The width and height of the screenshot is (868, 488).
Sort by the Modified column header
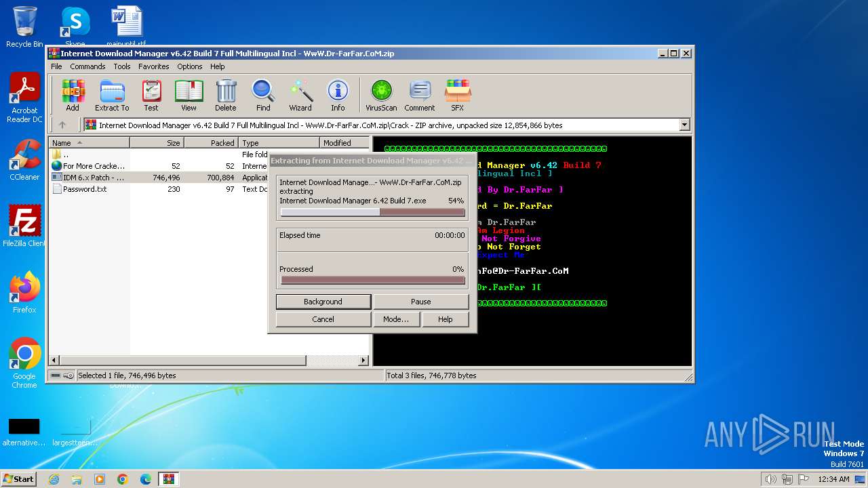tap(344, 142)
